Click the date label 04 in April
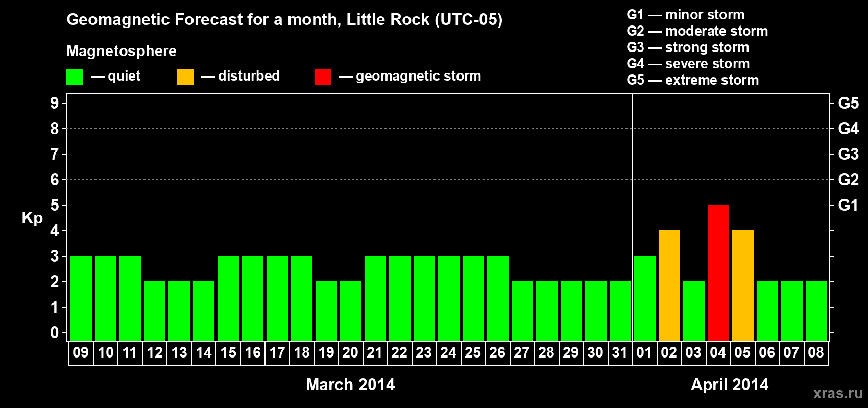868x408 pixels. 718,352
